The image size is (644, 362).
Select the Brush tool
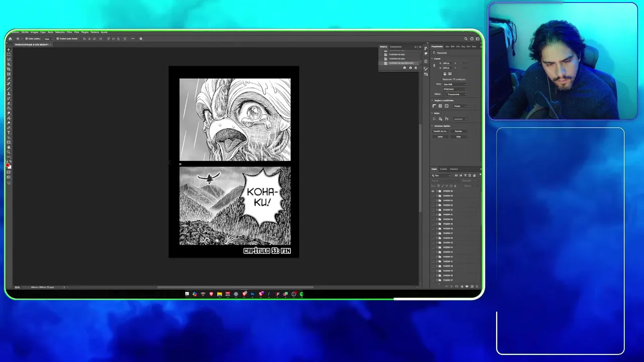coord(9,88)
